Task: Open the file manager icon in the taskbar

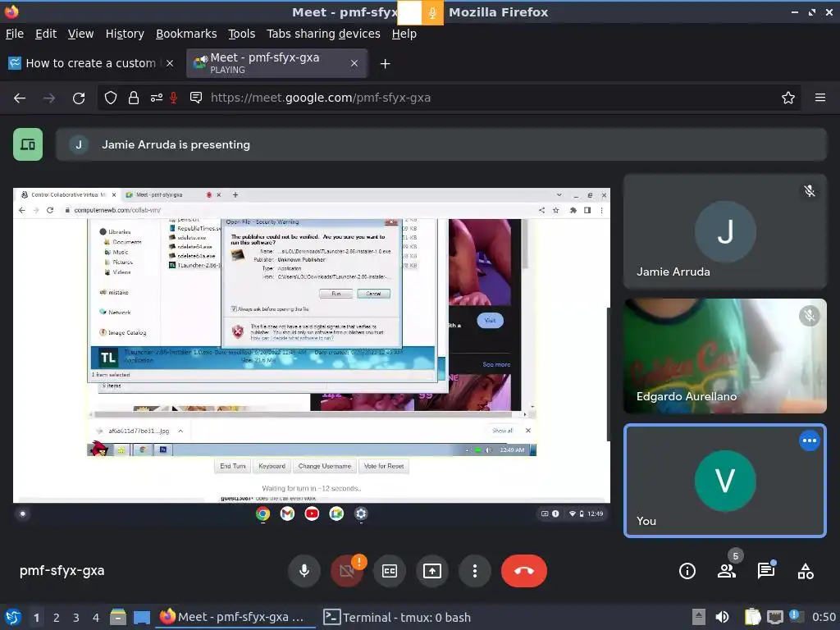Action: (x=118, y=617)
